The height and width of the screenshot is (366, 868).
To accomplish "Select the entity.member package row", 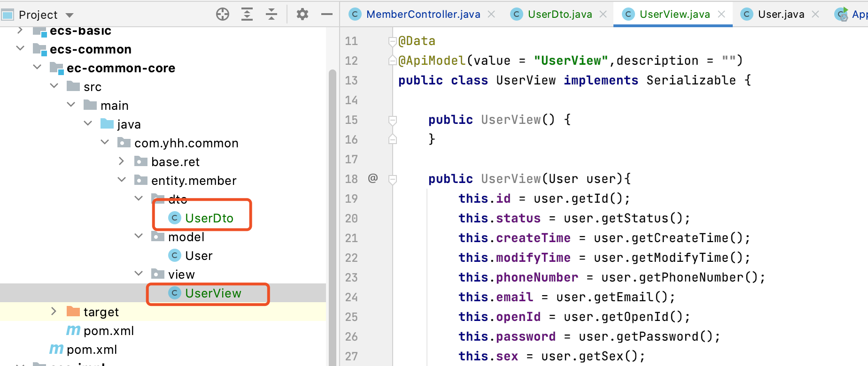I will (163, 181).
